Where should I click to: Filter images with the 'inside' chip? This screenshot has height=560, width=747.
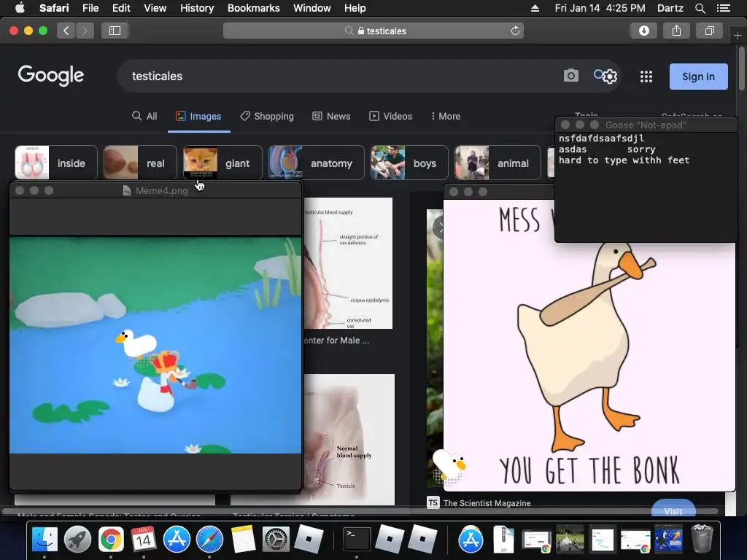click(x=55, y=163)
